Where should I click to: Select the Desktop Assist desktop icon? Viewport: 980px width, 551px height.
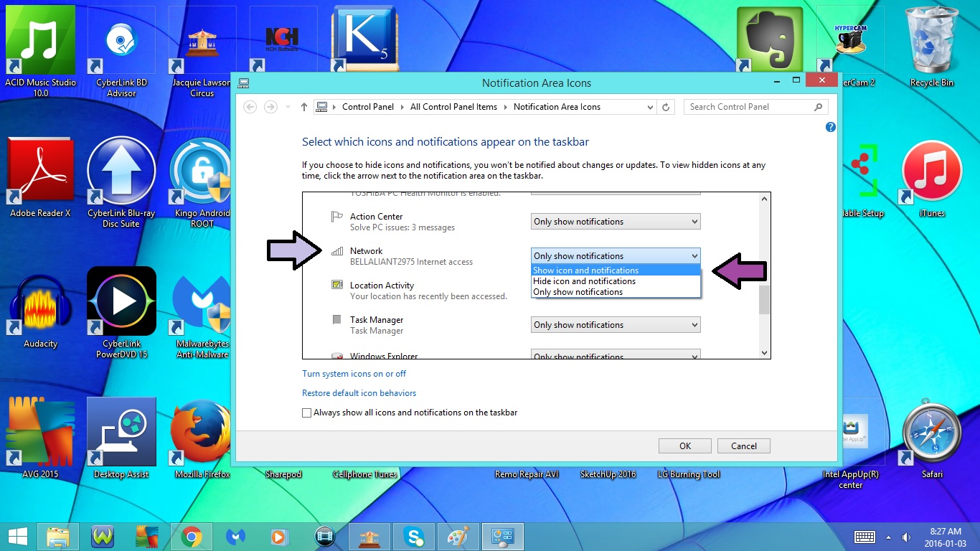click(121, 438)
